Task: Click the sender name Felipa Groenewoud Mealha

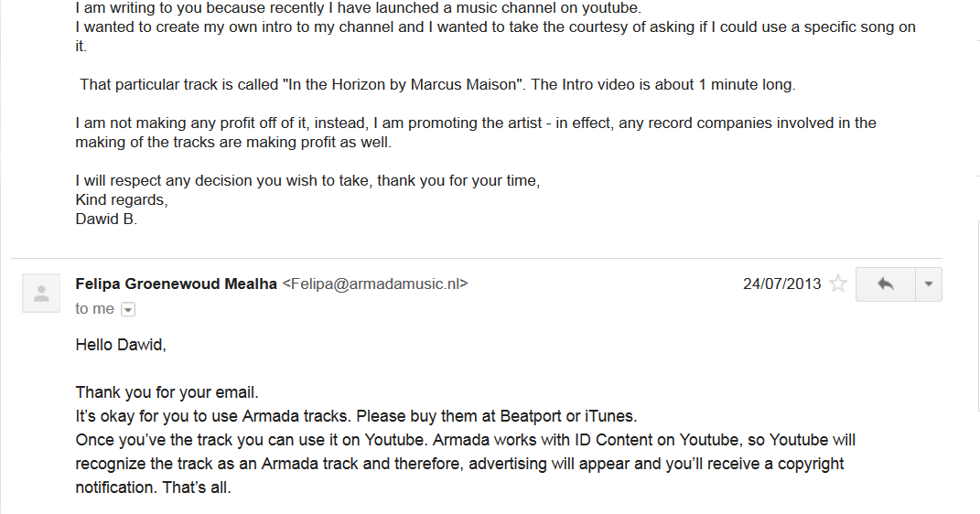Action: pyautogui.click(x=177, y=284)
